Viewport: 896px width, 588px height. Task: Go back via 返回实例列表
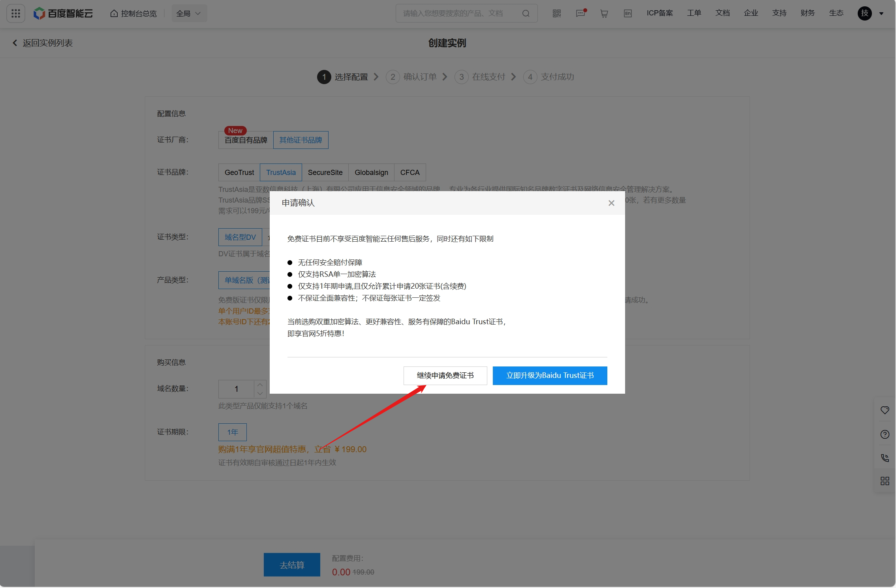pyautogui.click(x=43, y=43)
